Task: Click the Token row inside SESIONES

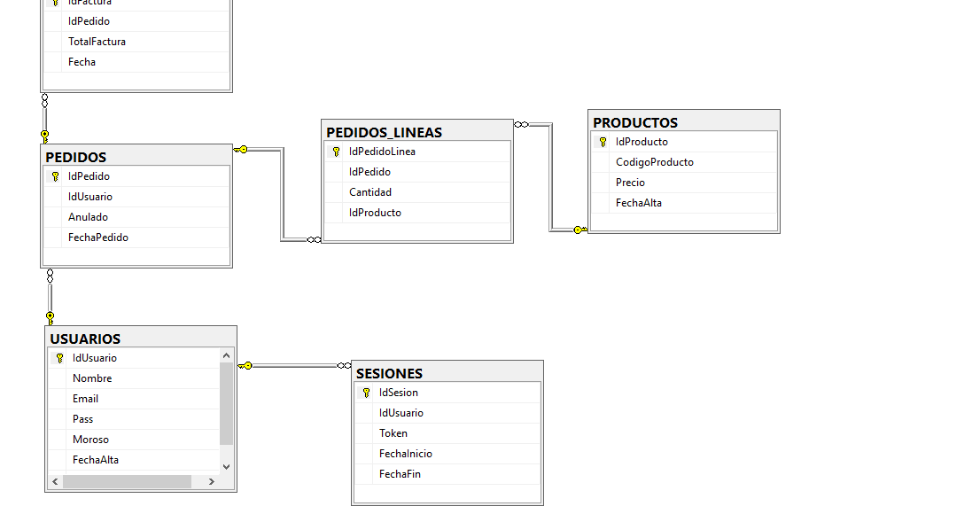Action: (x=393, y=432)
